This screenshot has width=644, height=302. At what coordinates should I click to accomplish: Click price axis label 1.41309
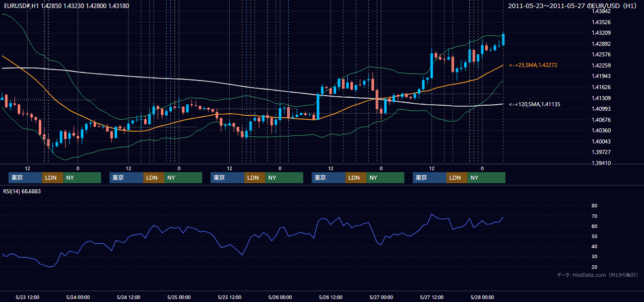click(x=601, y=98)
